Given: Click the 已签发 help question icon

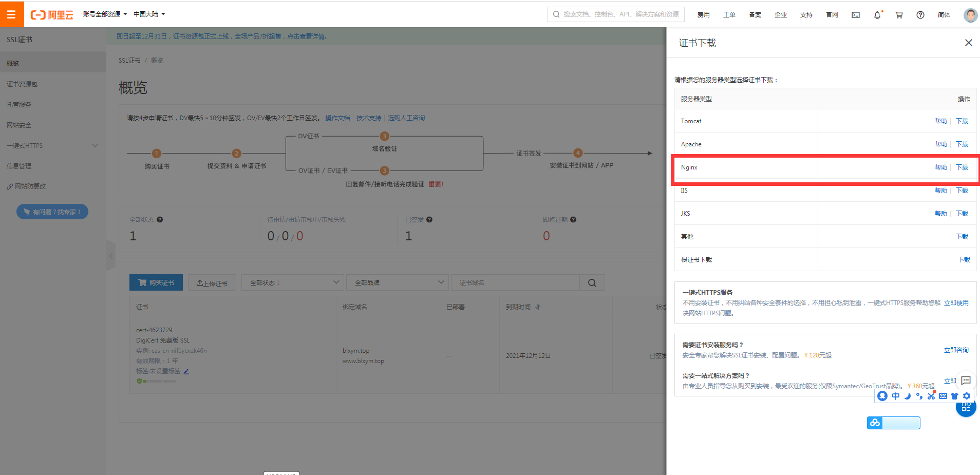Looking at the screenshot, I should point(429,220).
